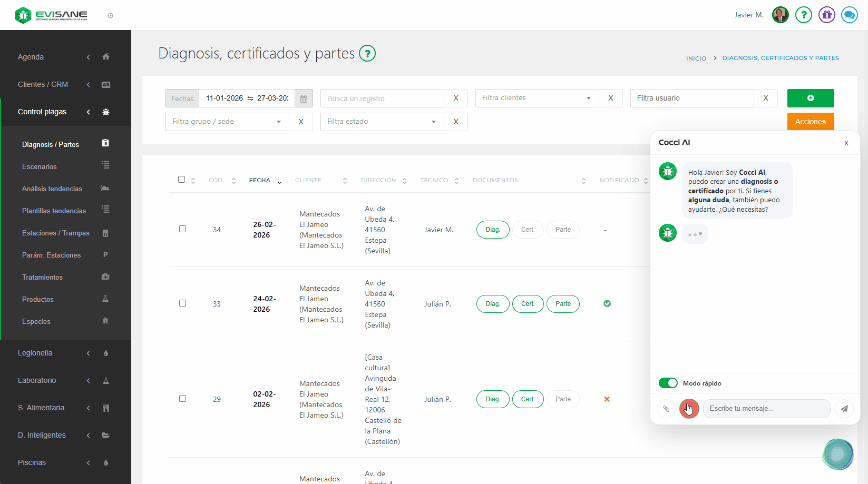Click the orange Acciones button
Viewport: 868px width, 484px height.
click(810, 121)
